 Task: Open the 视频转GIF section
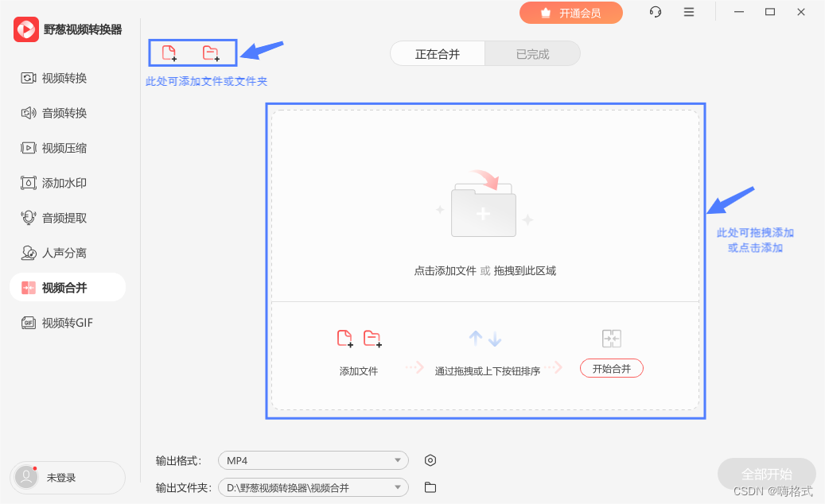(x=68, y=323)
